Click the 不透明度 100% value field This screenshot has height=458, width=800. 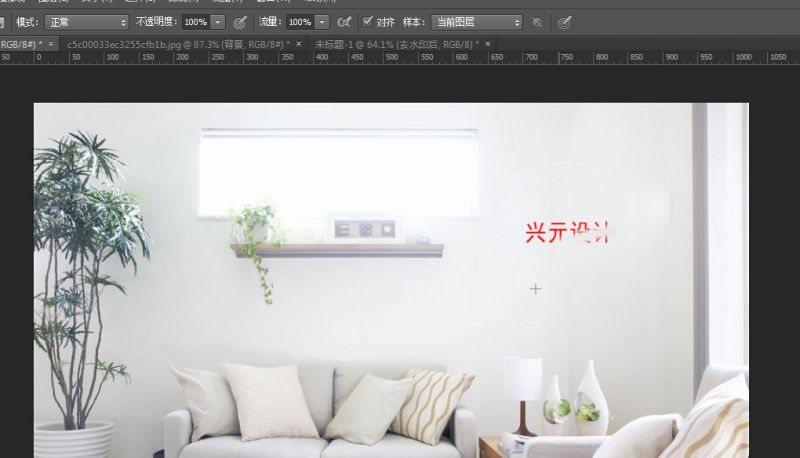point(196,22)
